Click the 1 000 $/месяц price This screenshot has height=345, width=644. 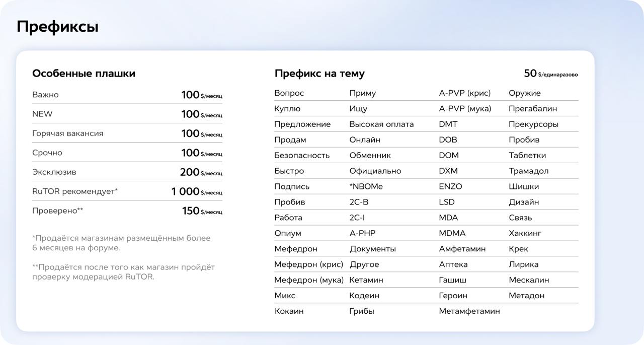point(196,191)
